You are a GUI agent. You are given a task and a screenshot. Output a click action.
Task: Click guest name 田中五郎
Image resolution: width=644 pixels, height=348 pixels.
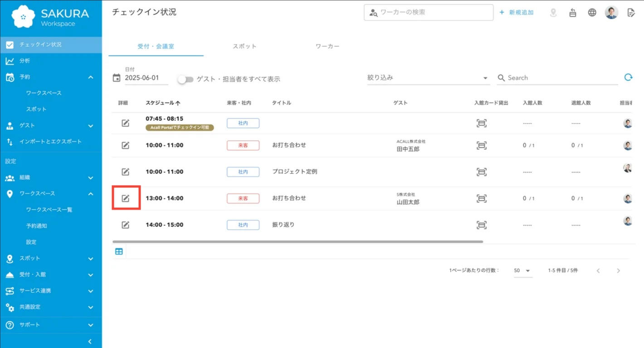point(408,149)
